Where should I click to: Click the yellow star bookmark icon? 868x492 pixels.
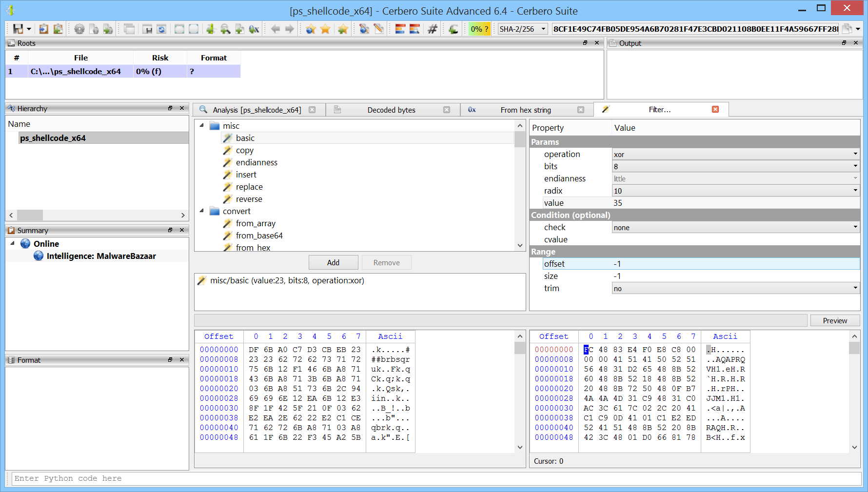pos(325,29)
